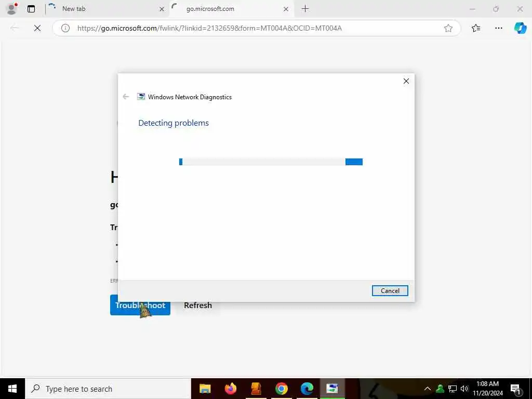
Task: Open Edge Settings and more menu
Action: [x=498, y=28]
